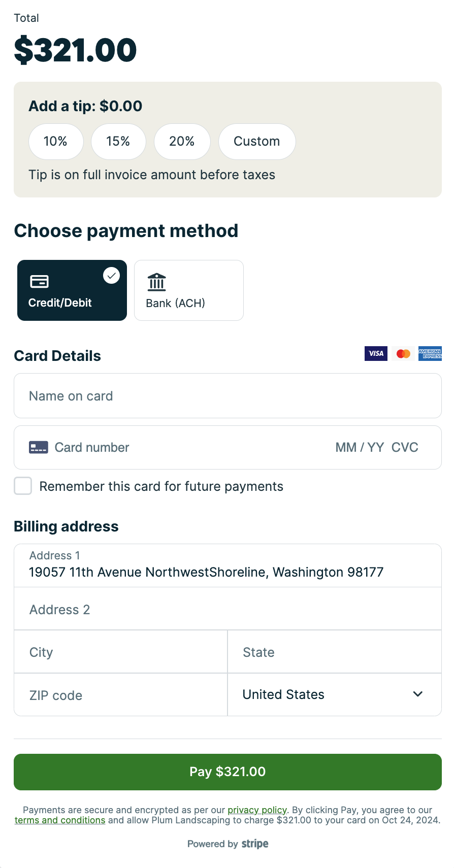This screenshot has height=868, width=454.
Task: Open the terms and conditions link
Action: [x=60, y=820]
